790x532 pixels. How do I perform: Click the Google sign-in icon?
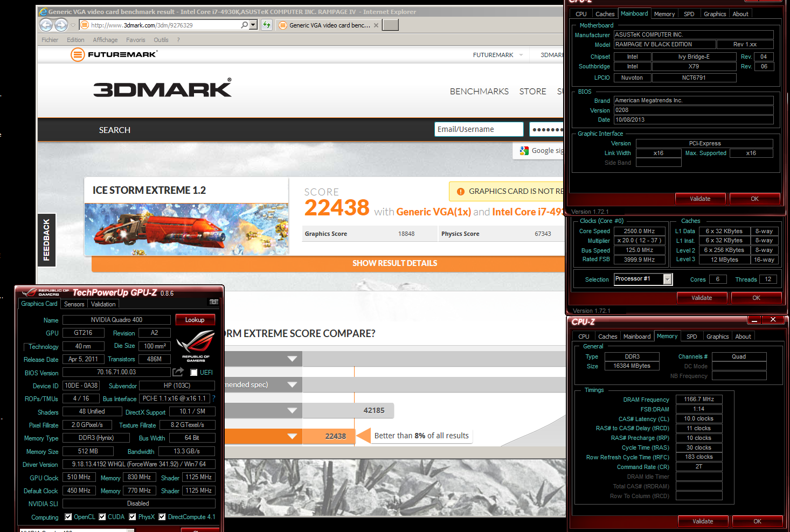(x=524, y=151)
